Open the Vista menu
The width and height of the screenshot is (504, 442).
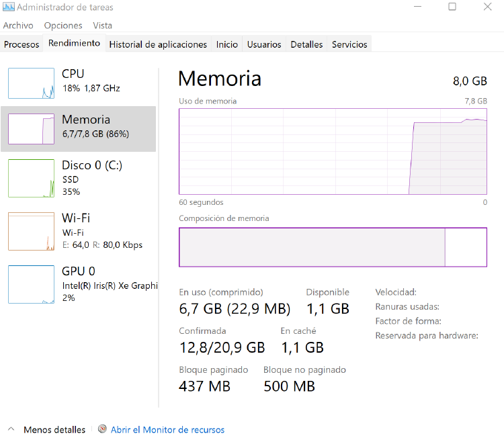click(102, 26)
